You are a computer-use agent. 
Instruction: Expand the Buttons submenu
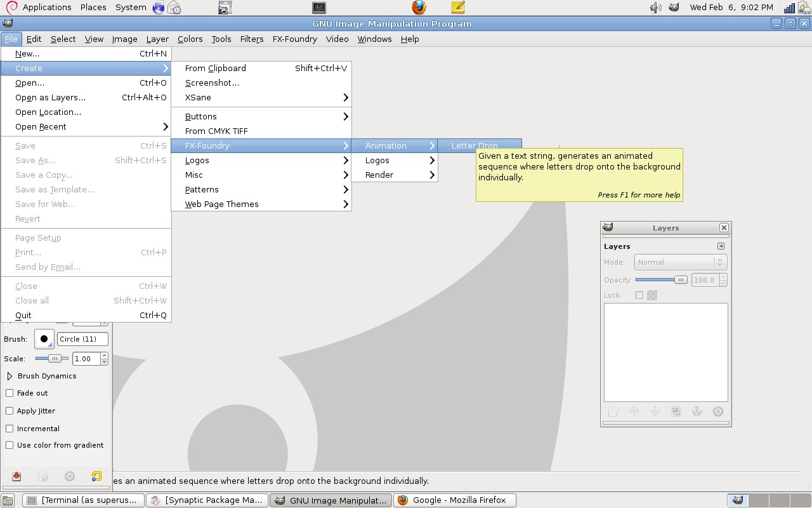click(261, 116)
